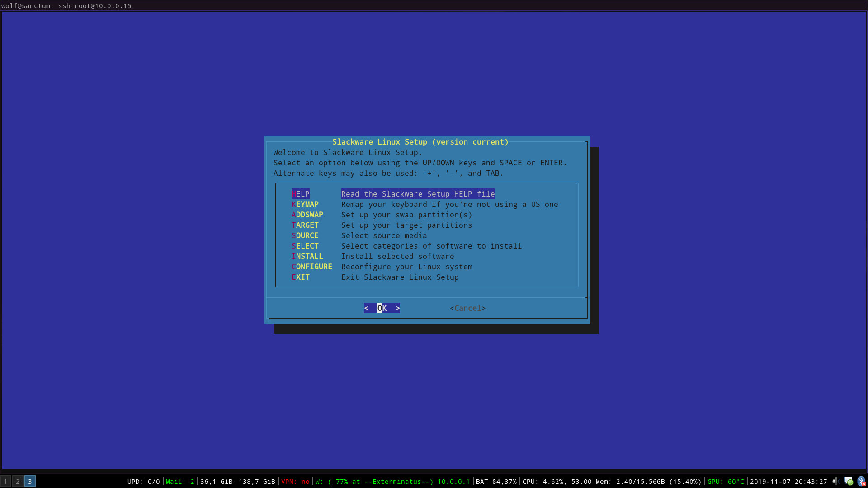868x488 pixels.
Task: Click the '138,7 GiB' disk status entry
Action: click(257, 482)
